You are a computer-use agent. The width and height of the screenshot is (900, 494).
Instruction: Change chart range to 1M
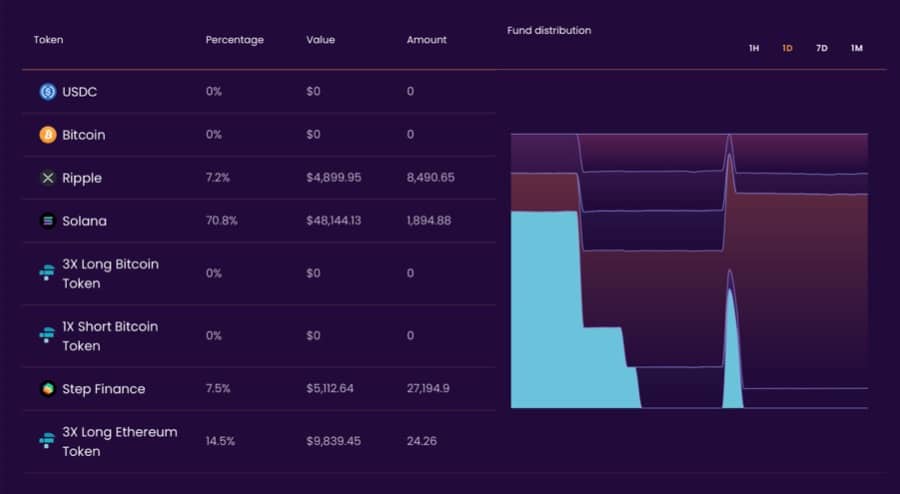tap(857, 48)
